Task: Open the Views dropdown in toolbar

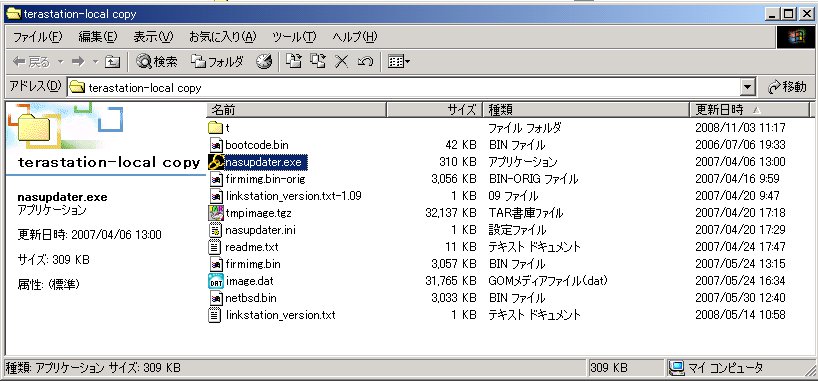Action: (x=399, y=62)
